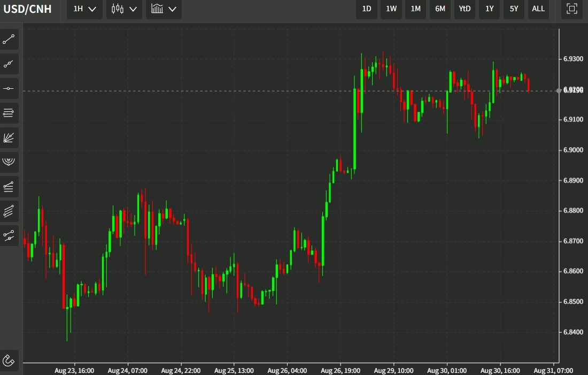Set chart range to 1Y
This screenshot has width=588, height=375.
(489, 9)
